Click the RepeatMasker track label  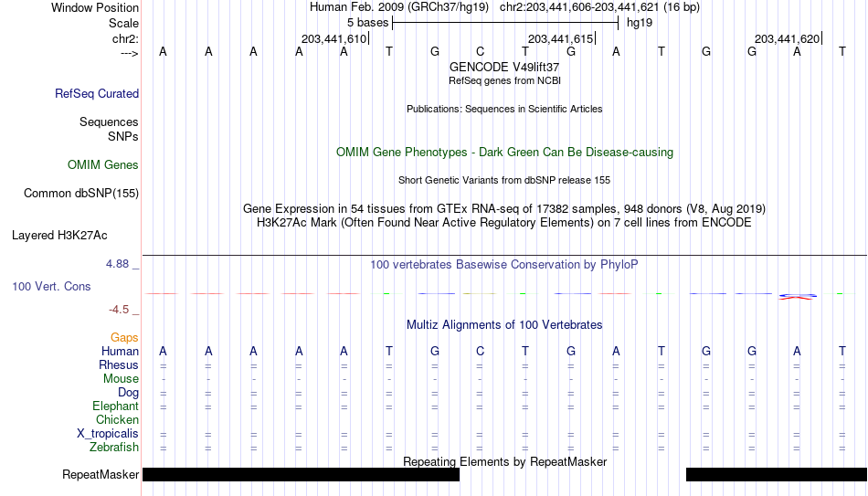[x=101, y=474]
